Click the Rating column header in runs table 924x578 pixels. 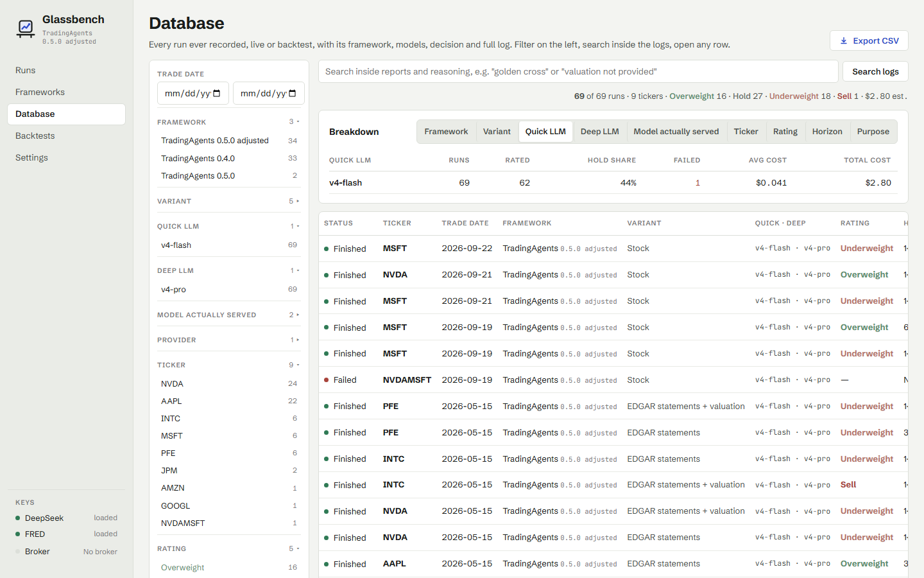855,223
